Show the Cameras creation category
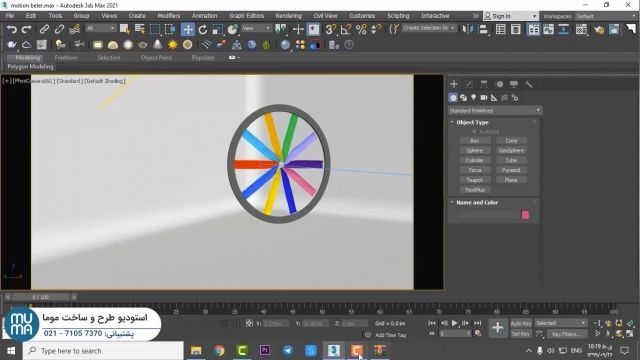Image resolution: width=640 pixels, height=360 pixels. click(484, 98)
